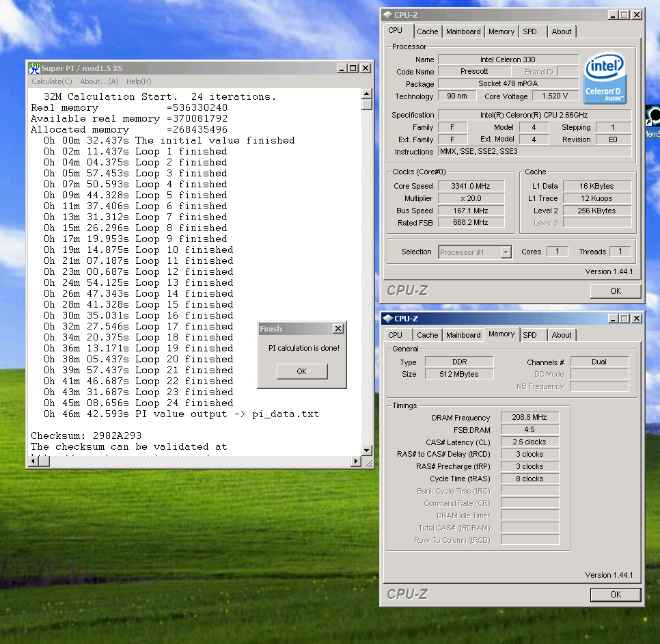
Task: Click the memory Size value 512 MBytes
Action: pyautogui.click(x=459, y=373)
